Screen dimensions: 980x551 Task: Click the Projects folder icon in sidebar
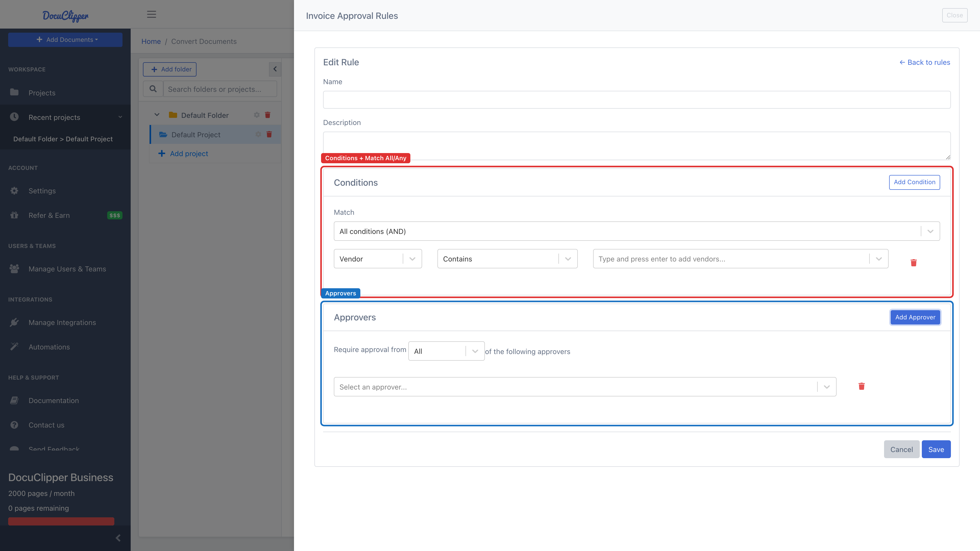(14, 92)
